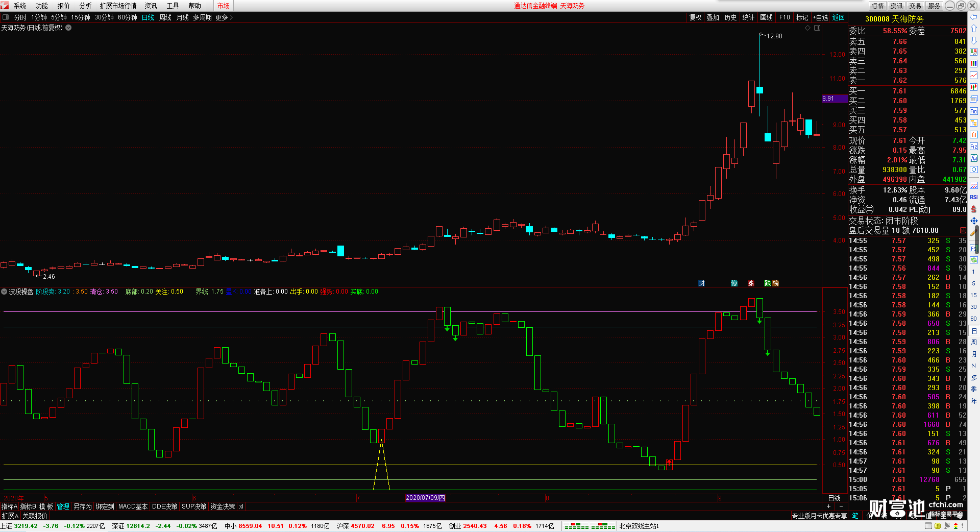This screenshot has width=980, height=532.
Task: Select 日 daily period in right sidebar
Action: 974,331
